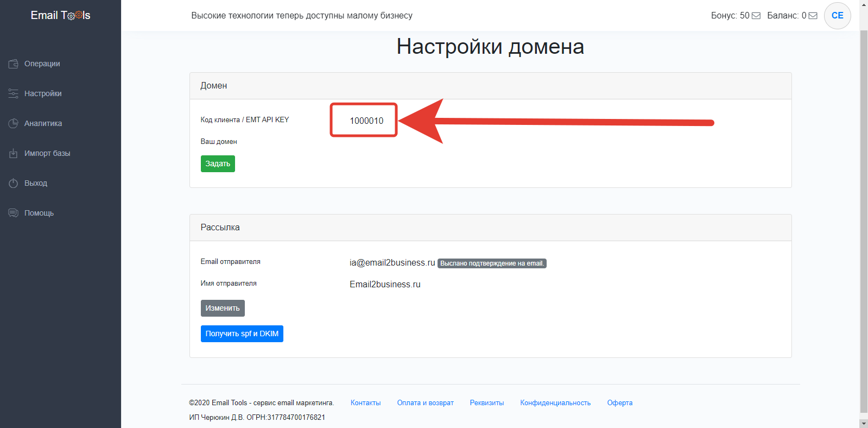Click the Logout power icon

click(14, 183)
